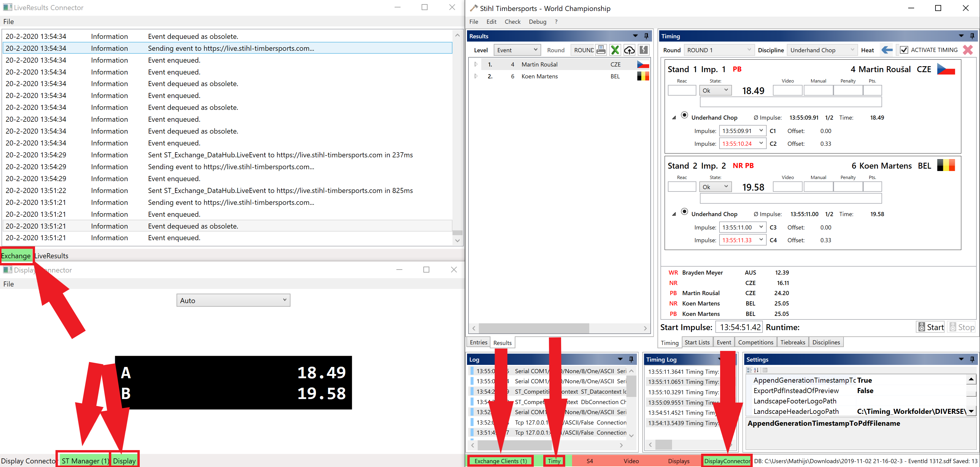Pin the Settings panel
This screenshot has height=467, width=980.
pyautogui.click(x=972, y=359)
